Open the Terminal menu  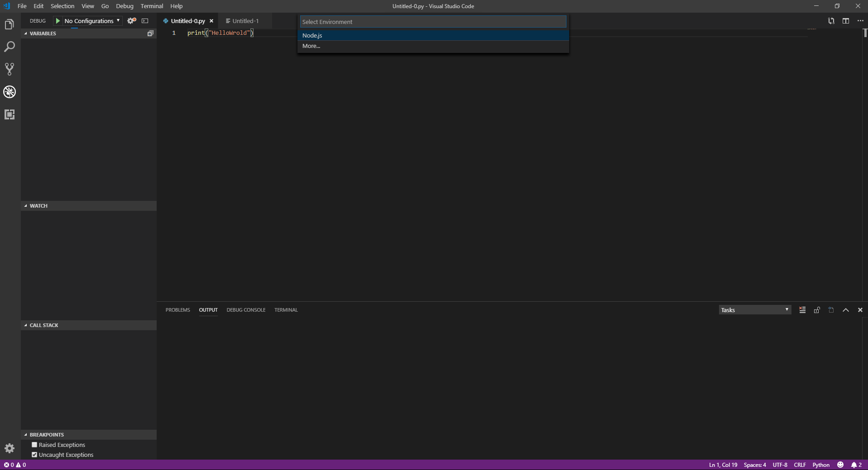[x=152, y=6]
